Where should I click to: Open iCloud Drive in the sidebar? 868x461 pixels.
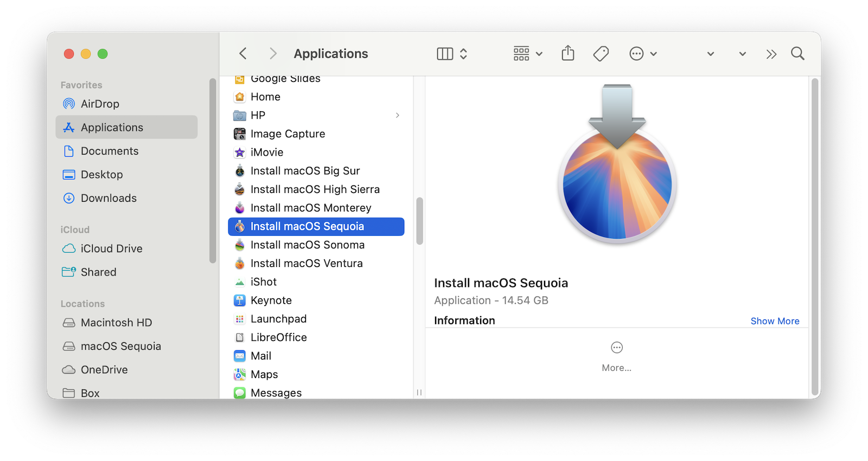(x=126, y=248)
